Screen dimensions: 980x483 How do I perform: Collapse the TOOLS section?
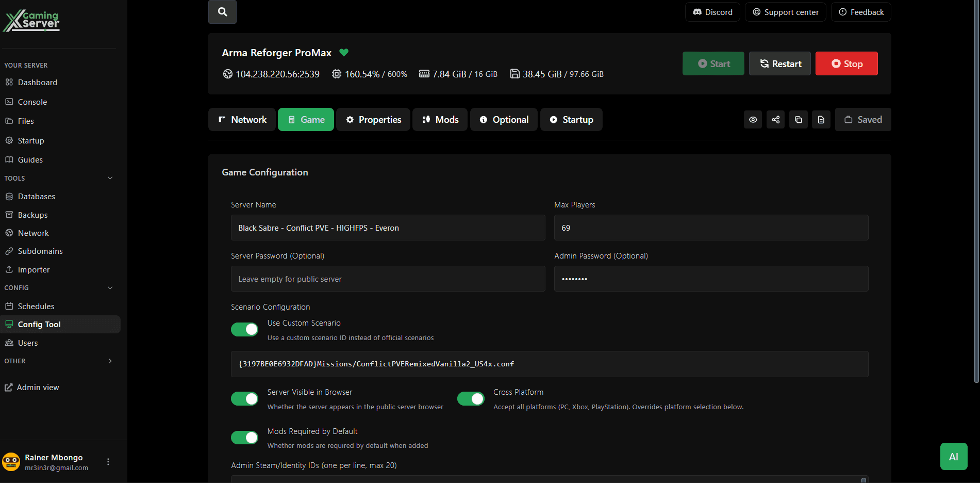coord(110,178)
